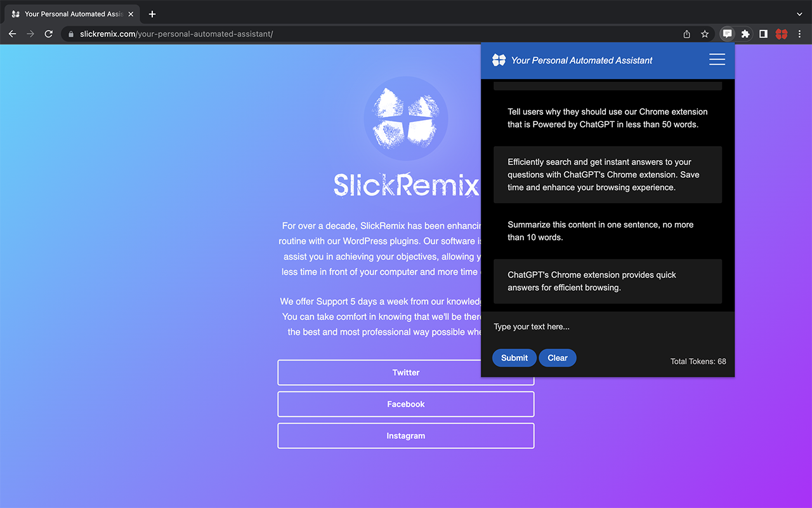
Task: Click the Your Personal Automated Assistant title
Action: pyautogui.click(x=582, y=60)
